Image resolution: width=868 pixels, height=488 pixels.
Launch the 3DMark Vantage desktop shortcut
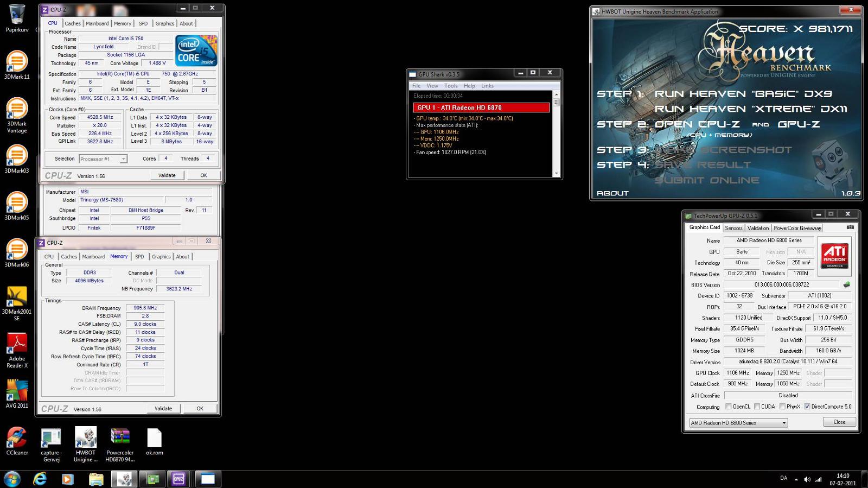pyautogui.click(x=17, y=115)
